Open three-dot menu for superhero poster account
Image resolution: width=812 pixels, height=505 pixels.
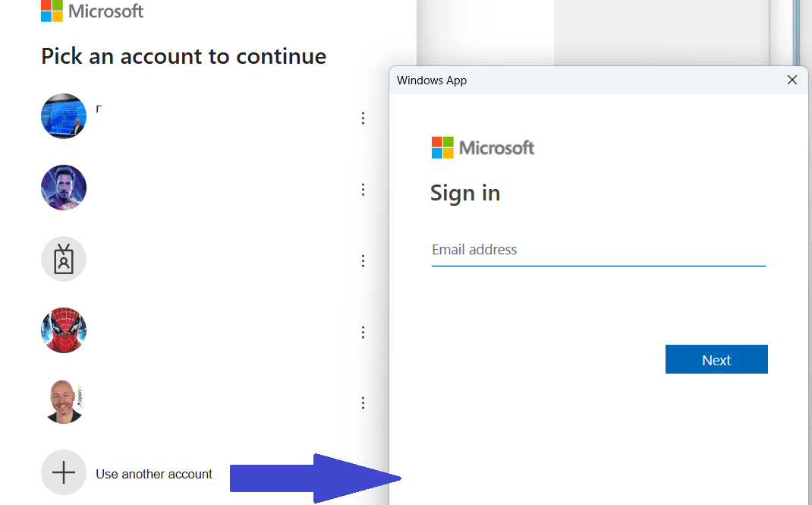click(x=363, y=189)
